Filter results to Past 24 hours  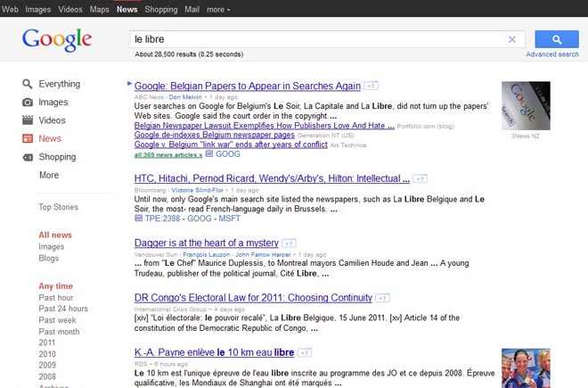coord(63,309)
